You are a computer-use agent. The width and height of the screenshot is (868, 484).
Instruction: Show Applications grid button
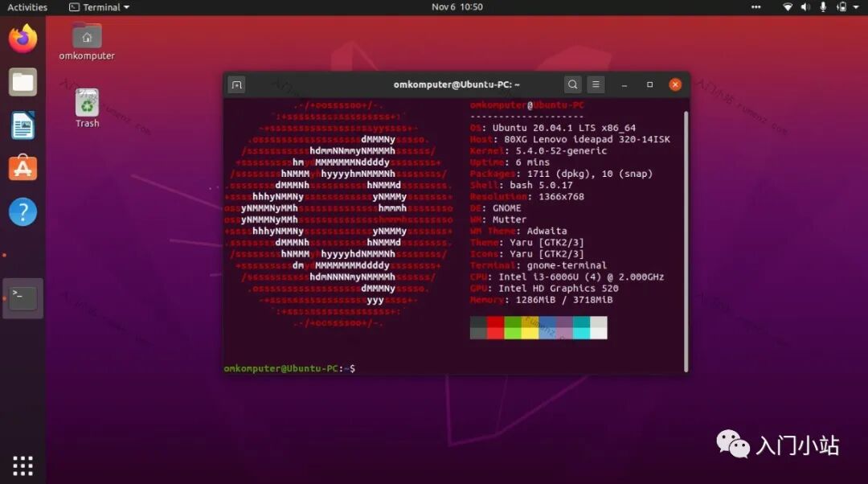coord(23,466)
